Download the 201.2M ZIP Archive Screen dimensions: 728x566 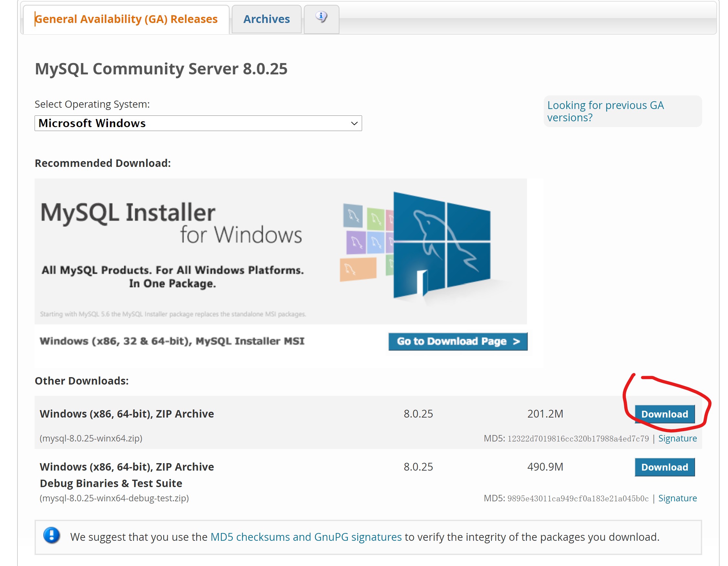(664, 414)
